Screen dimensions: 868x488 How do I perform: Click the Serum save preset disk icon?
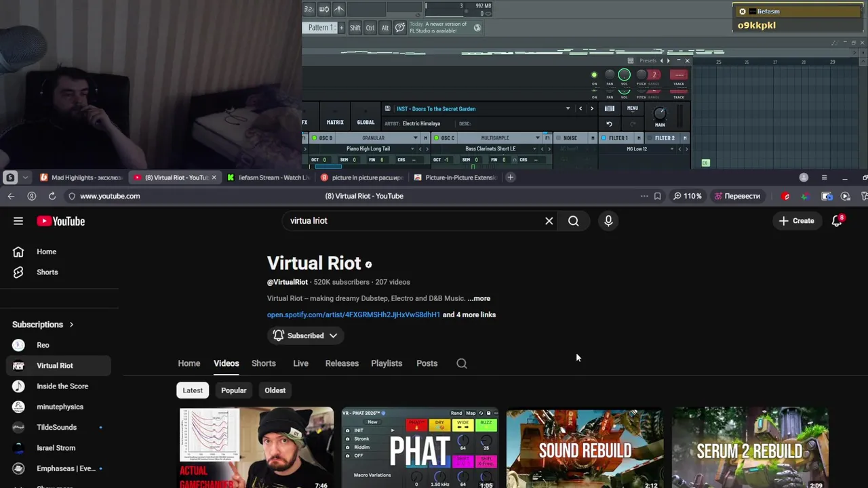tap(387, 108)
